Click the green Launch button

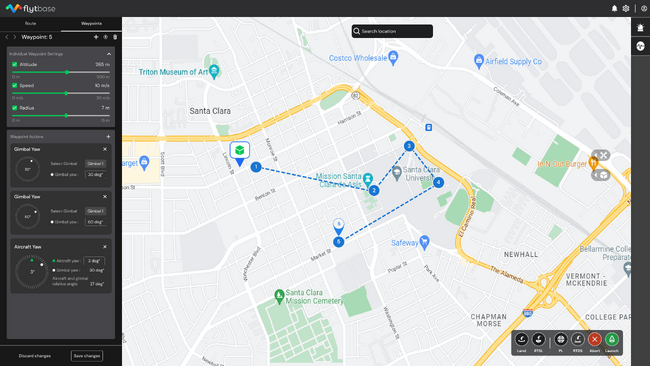point(611,339)
